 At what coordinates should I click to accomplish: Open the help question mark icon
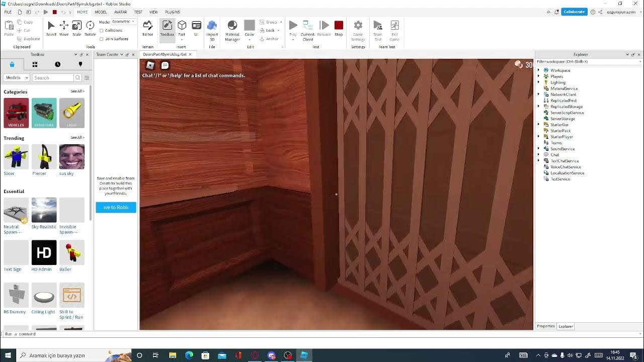click(593, 12)
